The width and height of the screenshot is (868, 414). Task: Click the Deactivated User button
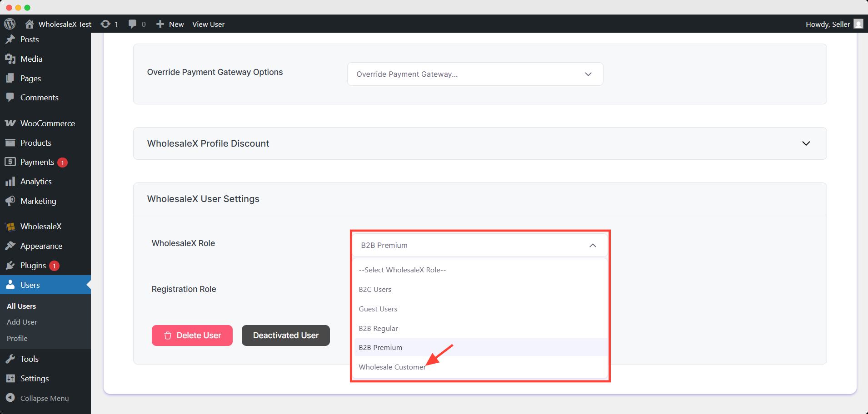(x=286, y=335)
